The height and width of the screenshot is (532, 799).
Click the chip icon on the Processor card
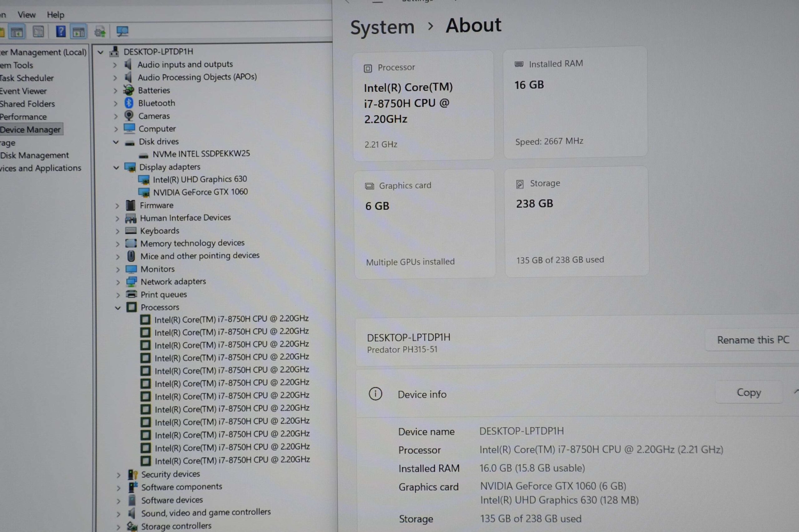368,68
